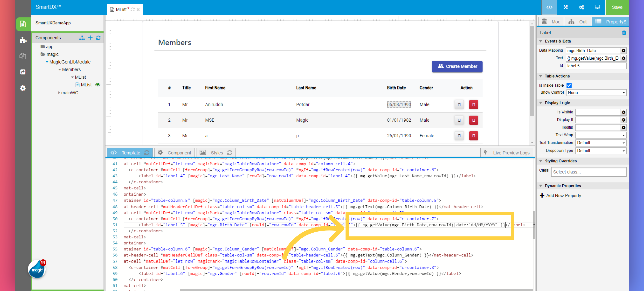Viewport: 644px width, 291px height.
Task: Click the settings gear in left sidebar
Action: click(23, 88)
